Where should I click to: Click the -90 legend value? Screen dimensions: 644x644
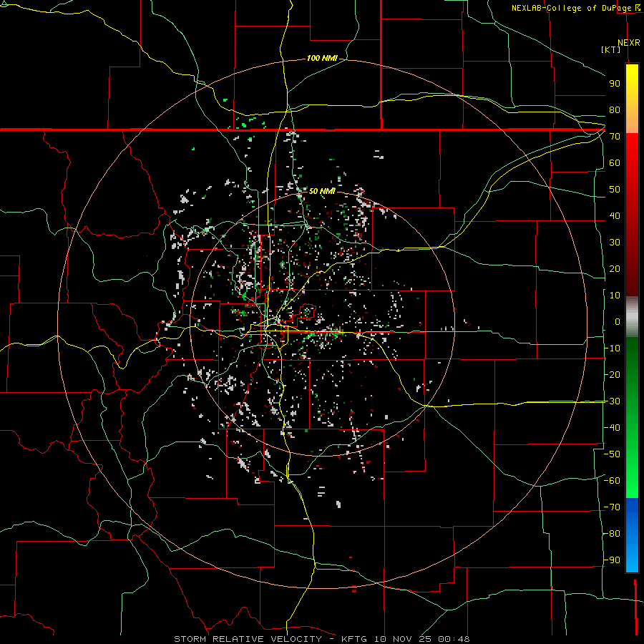click(x=612, y=560)
